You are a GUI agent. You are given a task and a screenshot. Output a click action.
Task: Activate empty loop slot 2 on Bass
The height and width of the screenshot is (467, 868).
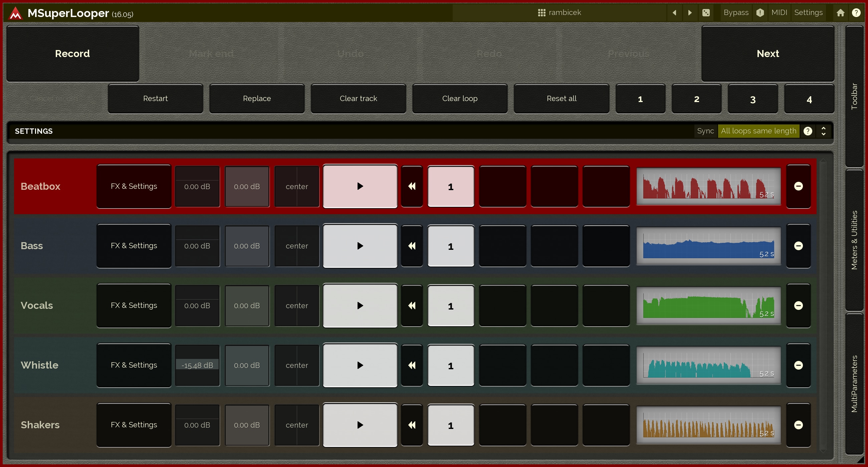click(x=502, y=246)
